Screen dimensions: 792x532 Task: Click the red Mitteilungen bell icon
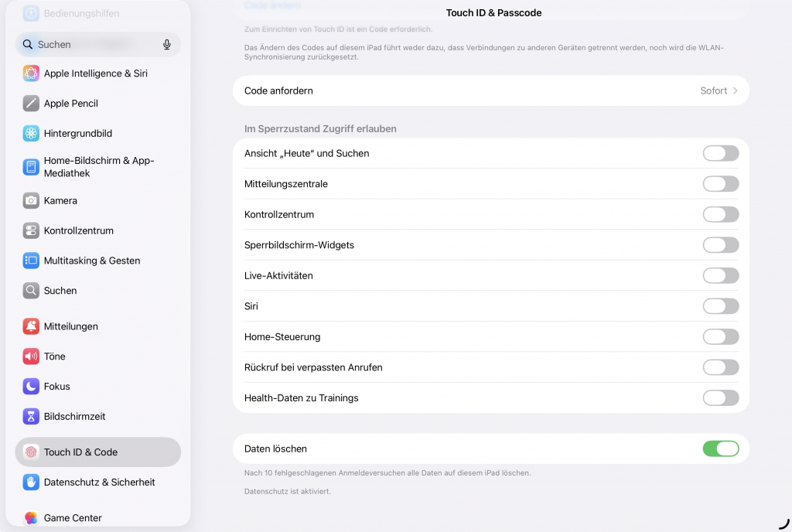coord(31,326)
